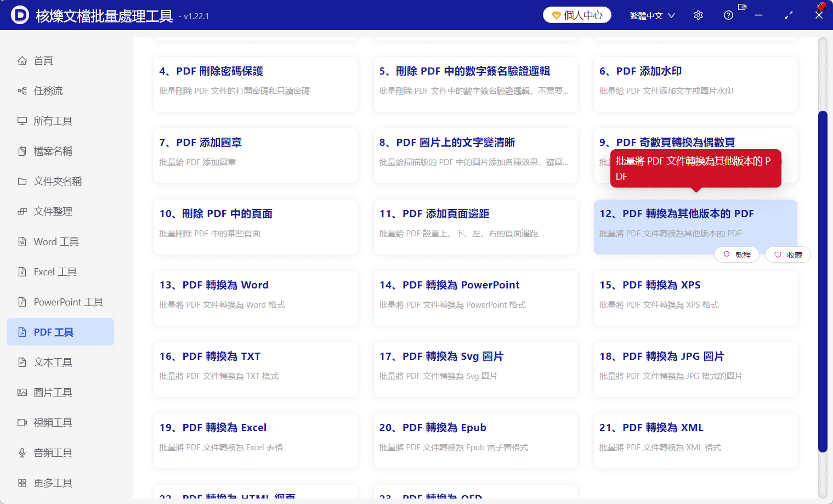Viewport: 833px width, 504px height.
Task: Click the monitor icon beside 所有工具
Action: point(22,121)
